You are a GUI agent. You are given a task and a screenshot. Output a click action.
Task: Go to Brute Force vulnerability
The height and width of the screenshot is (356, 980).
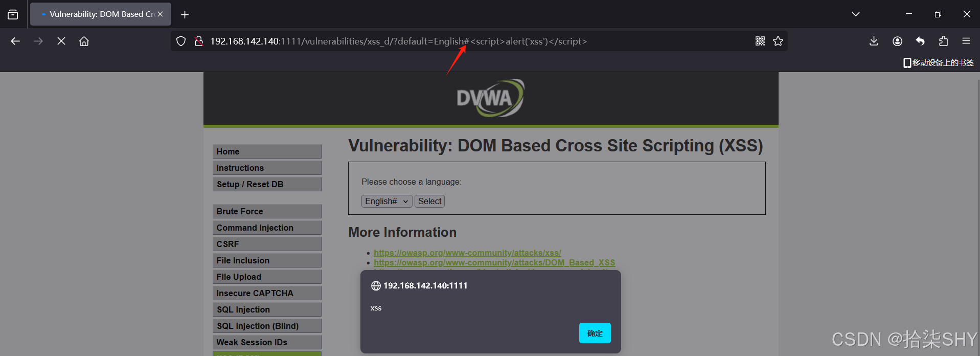coord(267,211)
